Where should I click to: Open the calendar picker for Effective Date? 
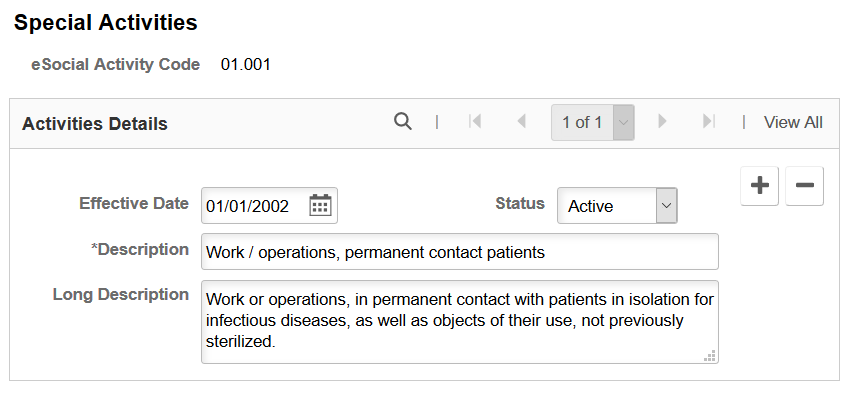tap(320, 206)
